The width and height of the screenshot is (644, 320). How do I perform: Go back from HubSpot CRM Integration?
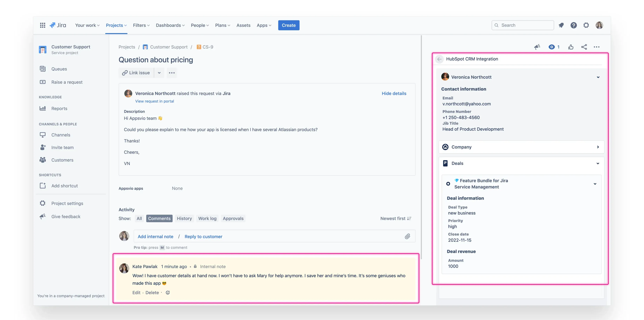[439, 59]
